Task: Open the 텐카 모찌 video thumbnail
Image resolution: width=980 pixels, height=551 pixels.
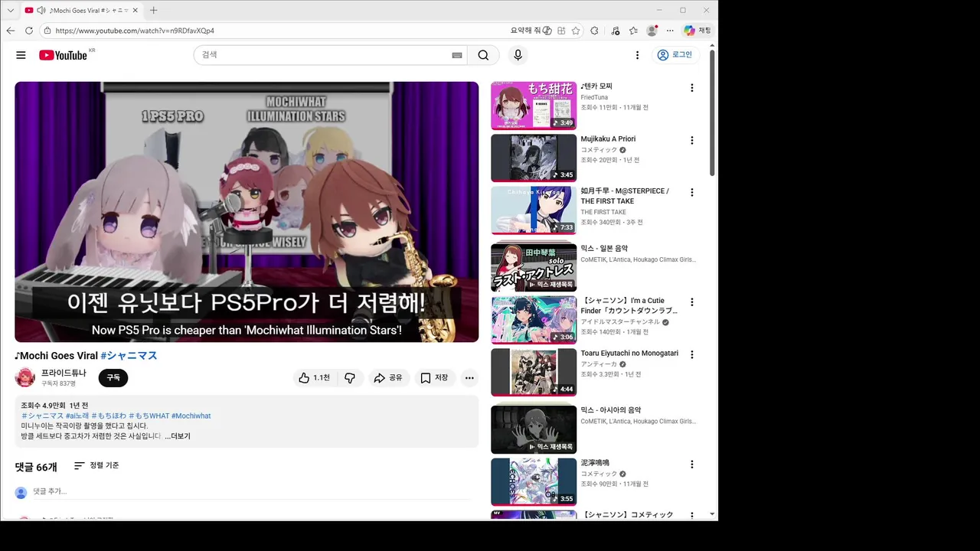Action: point(534,106)
